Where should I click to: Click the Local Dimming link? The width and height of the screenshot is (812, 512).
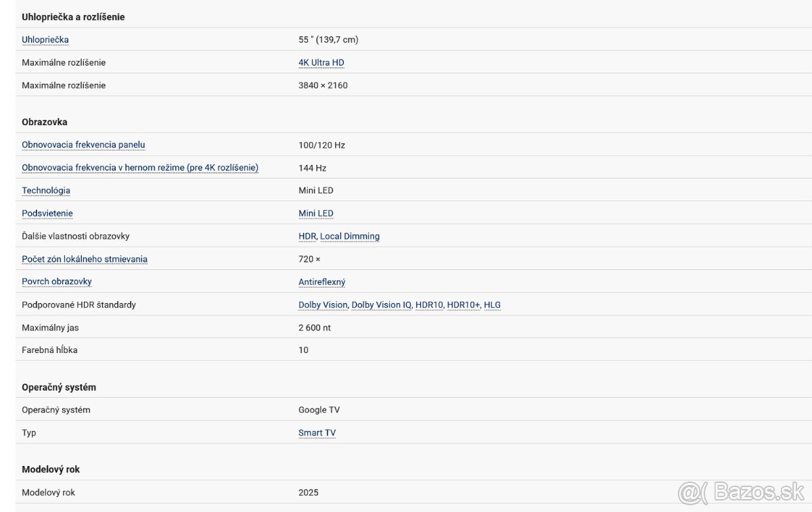tap(350, 236)
